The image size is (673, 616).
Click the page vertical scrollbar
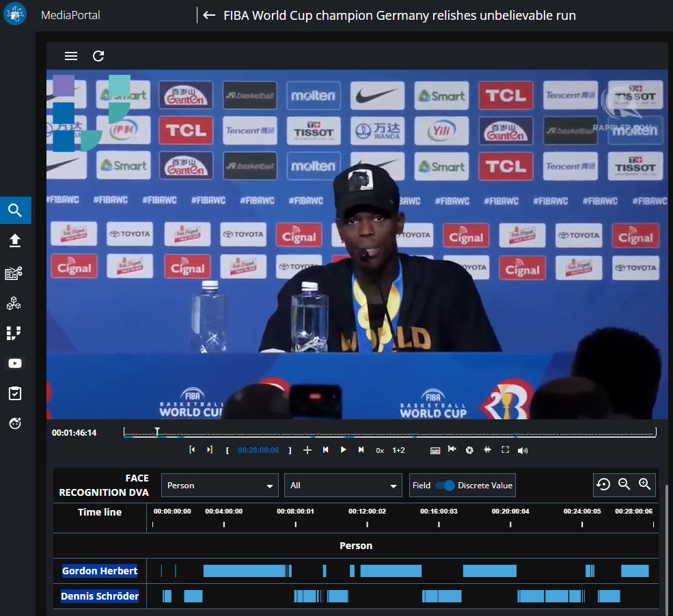click(667, 549)
